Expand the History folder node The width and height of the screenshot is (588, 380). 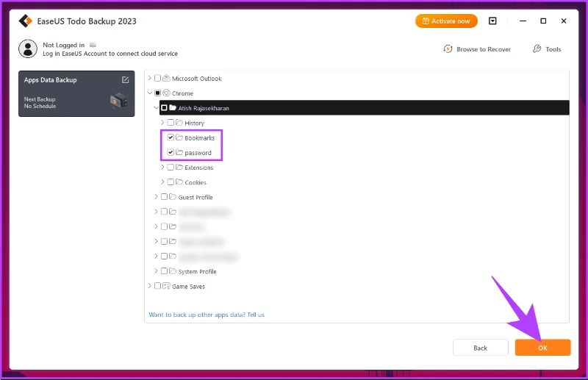pos(162,123)
